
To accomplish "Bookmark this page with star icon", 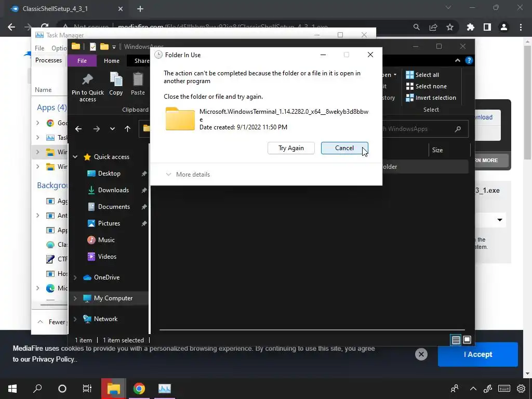I will [450, 27].
